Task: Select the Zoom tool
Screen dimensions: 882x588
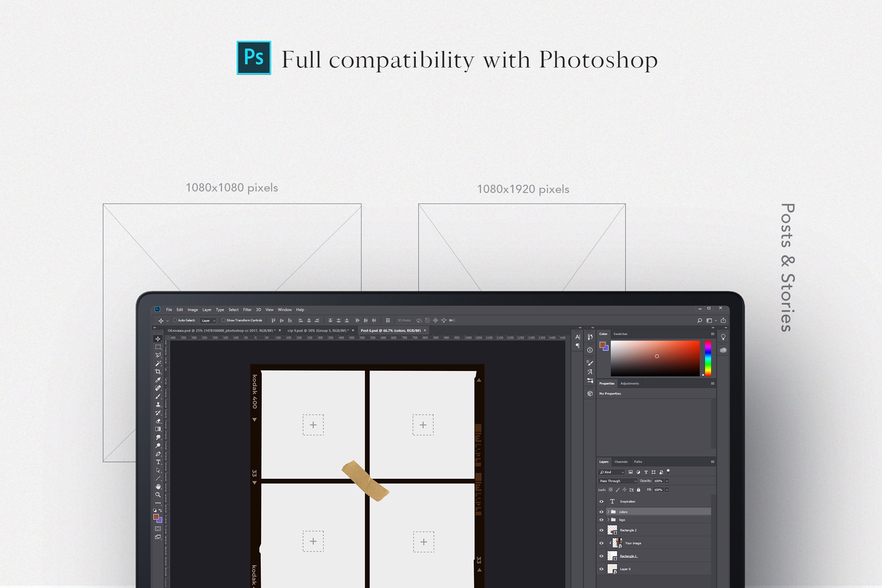Action: pos(158,495)
